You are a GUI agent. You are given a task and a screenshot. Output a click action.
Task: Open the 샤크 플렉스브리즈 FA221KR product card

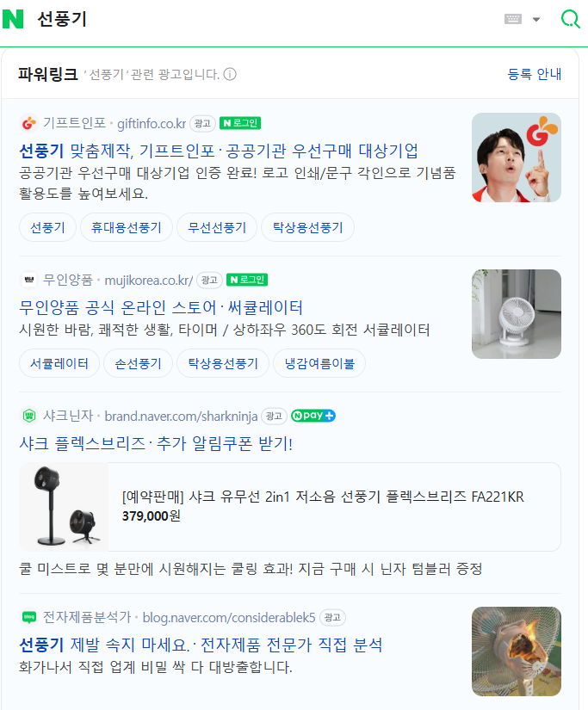290,507
